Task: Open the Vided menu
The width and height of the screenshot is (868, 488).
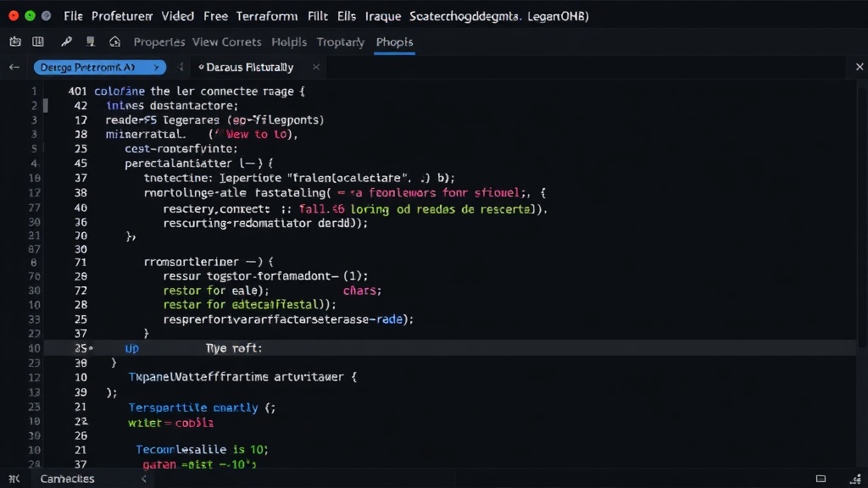Action: pyautogui.click(x=178, y=16)
